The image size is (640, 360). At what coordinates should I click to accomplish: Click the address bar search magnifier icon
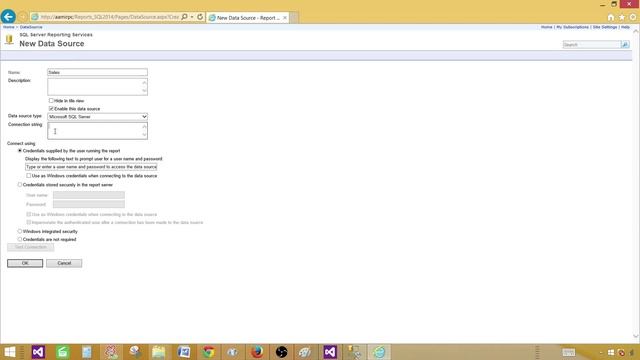point(184,17)
